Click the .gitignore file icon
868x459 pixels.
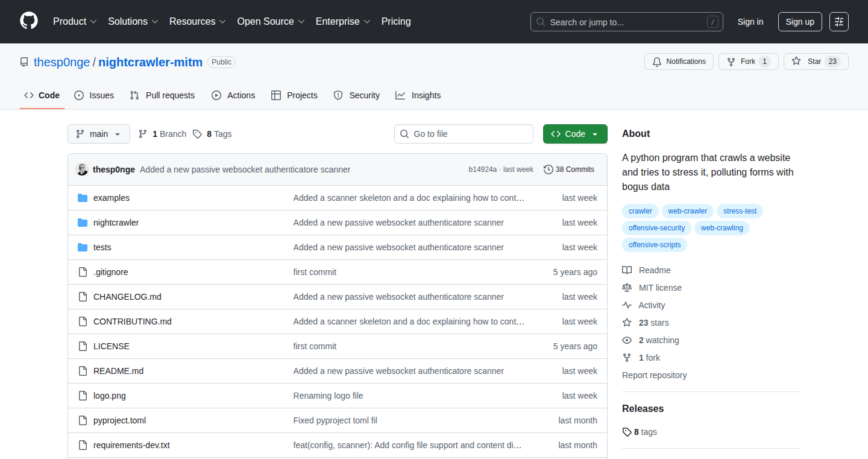[83, 272]
